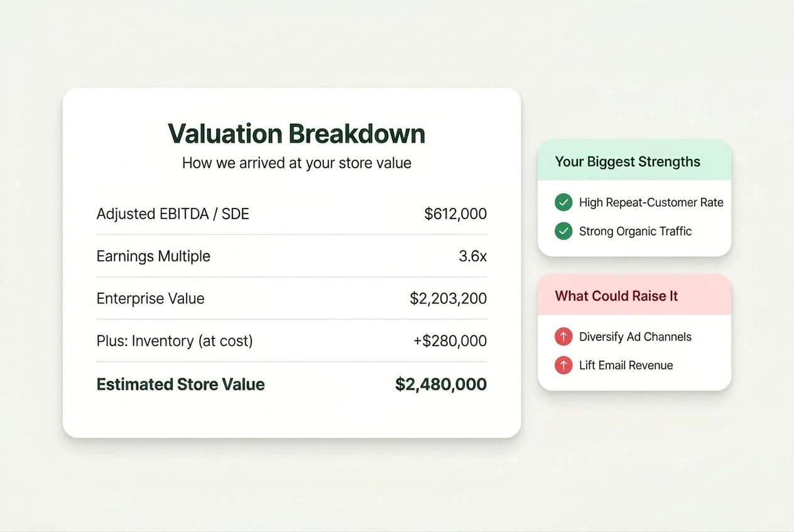Viewport: 794px width, 532px height.
Task: Click the 'What Could Raise It' card header
Action: pos(634,295)
